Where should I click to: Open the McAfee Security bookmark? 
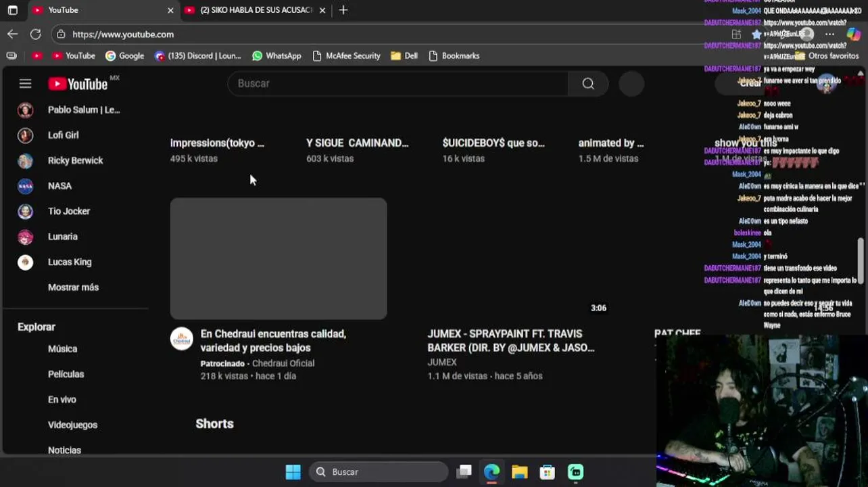(x=347, y=55)
